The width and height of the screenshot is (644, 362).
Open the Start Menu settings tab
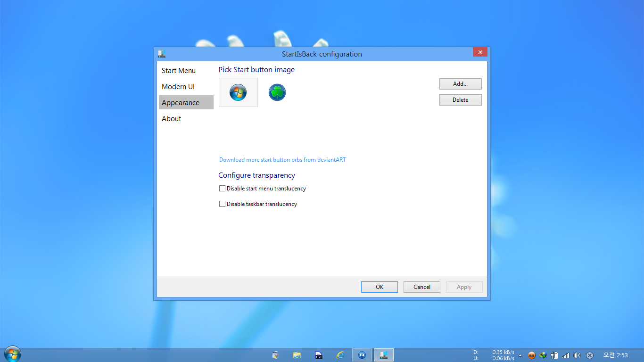click(x=186, y=71)
